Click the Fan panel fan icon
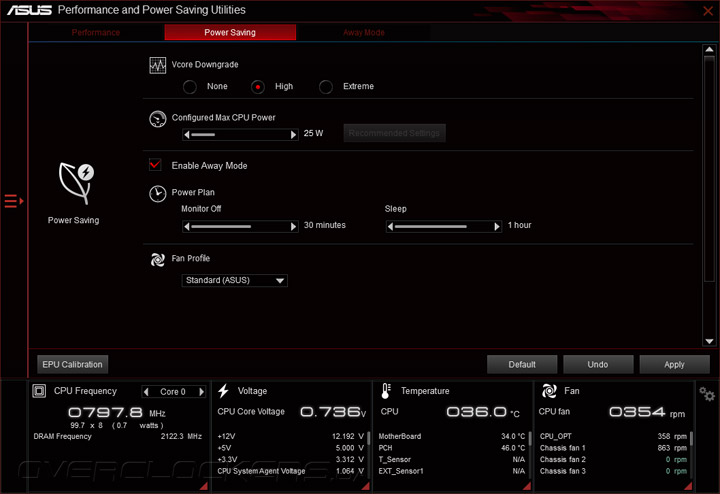Image resolution: width=720 pixels, height=494 pixels. click(x=549, y=391)
